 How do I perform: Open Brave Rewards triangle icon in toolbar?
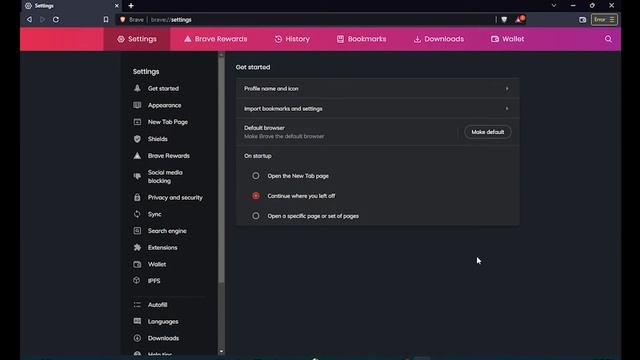click(519, 19)
